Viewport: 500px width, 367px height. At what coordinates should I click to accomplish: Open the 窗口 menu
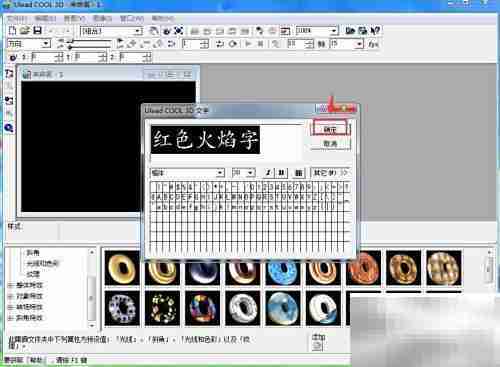[x=132, y=18]
